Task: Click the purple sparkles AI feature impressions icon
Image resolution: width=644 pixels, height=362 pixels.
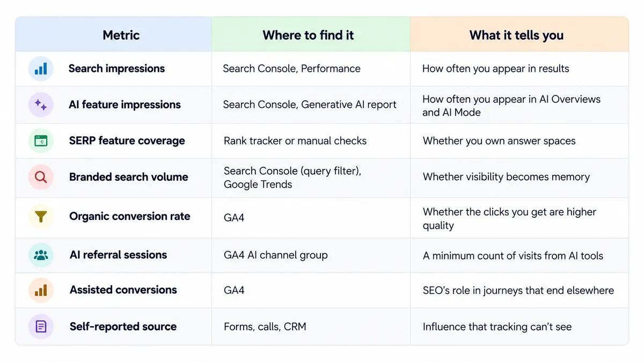Action: click(41, 105)
